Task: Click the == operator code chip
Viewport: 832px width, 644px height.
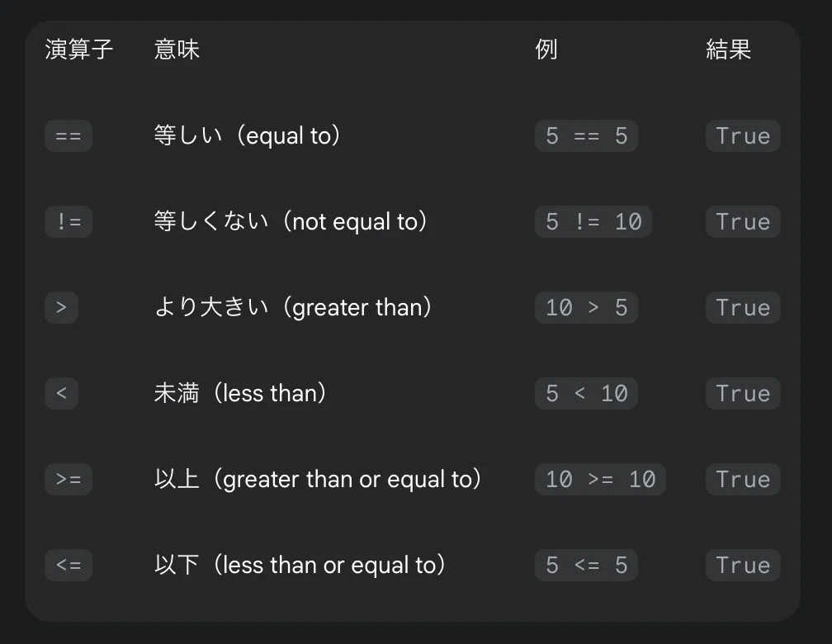Action: point(69,136)
